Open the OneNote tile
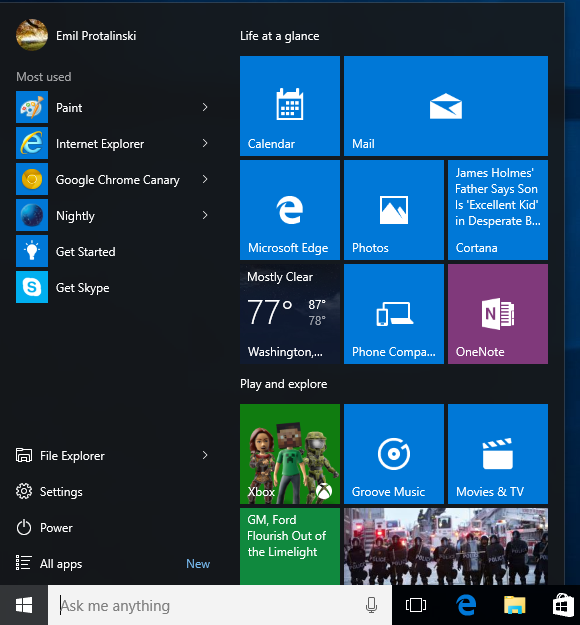Screen dimensions: 580x625 pos(498,314)
